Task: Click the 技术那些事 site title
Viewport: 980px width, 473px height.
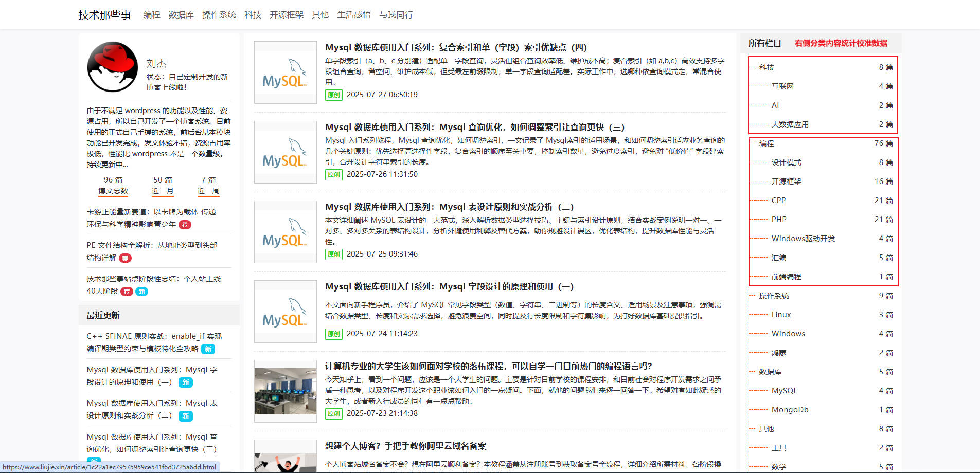Action: pos(105,15)
